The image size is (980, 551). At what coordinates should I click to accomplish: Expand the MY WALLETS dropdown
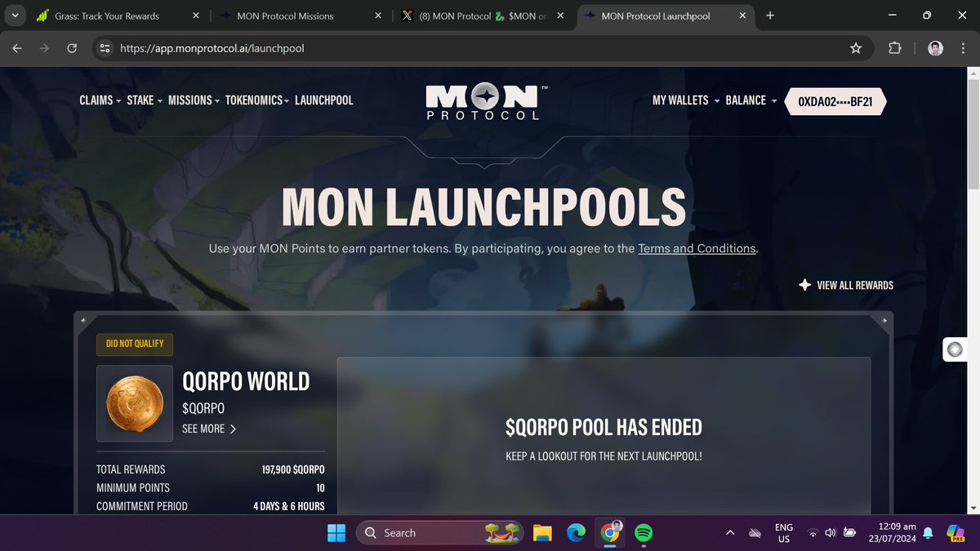tap(686, 100)
